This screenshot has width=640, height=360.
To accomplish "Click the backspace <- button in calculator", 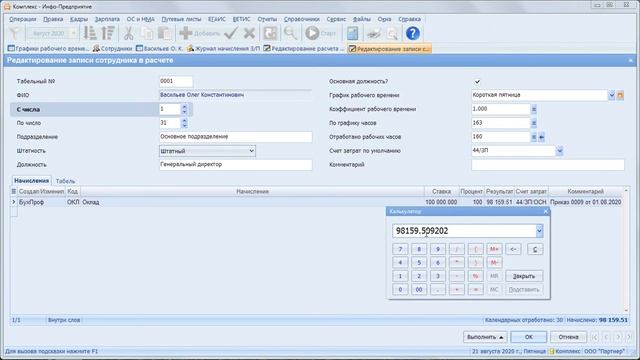I will [x=513, y=249].
